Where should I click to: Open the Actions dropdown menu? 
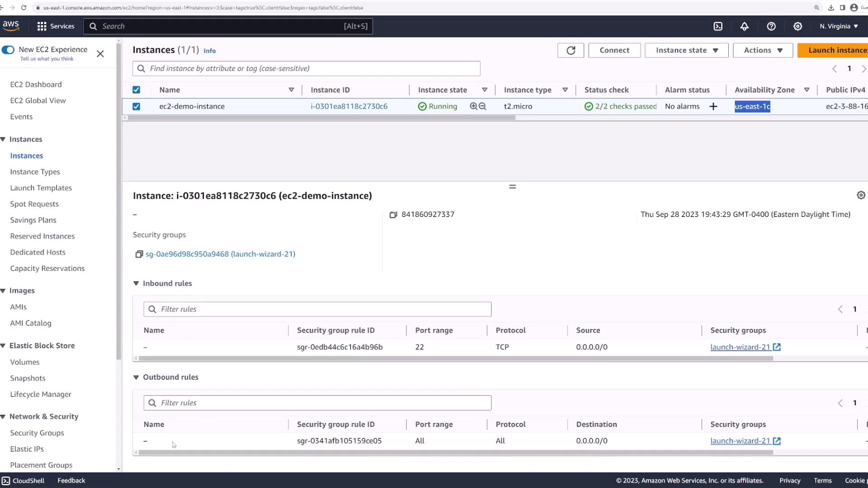pyautogui.click(x=763, y=50)
